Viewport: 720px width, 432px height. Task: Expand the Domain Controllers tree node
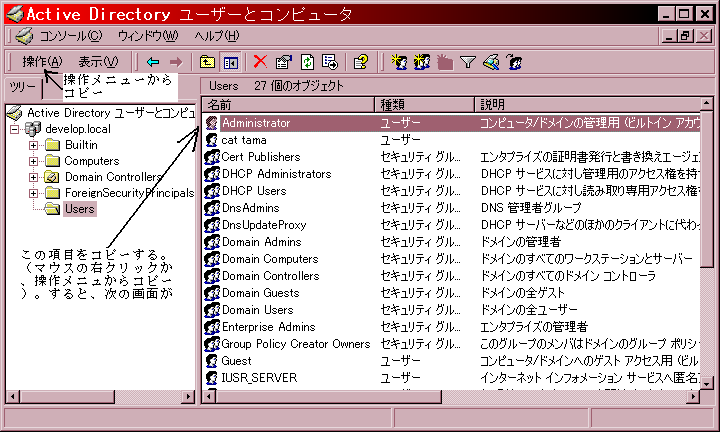33,177
